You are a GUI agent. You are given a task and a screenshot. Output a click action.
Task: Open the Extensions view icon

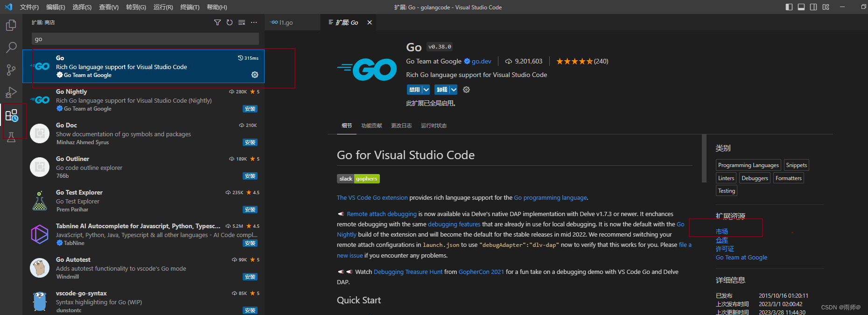[x=11, y=115]
